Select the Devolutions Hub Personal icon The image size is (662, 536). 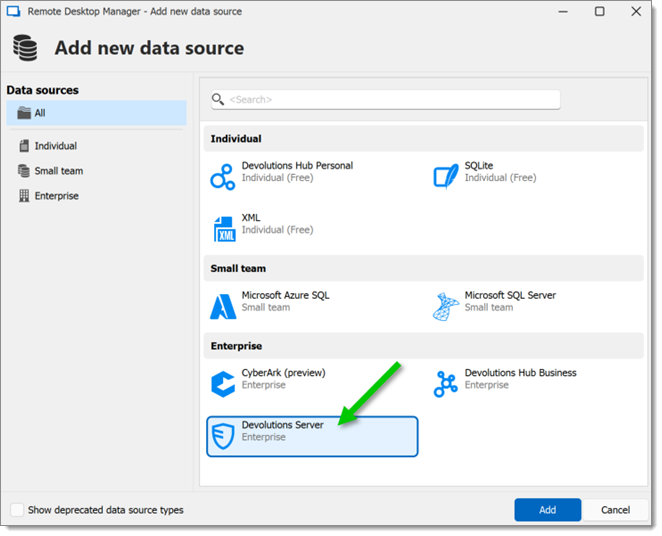[222, 177]
